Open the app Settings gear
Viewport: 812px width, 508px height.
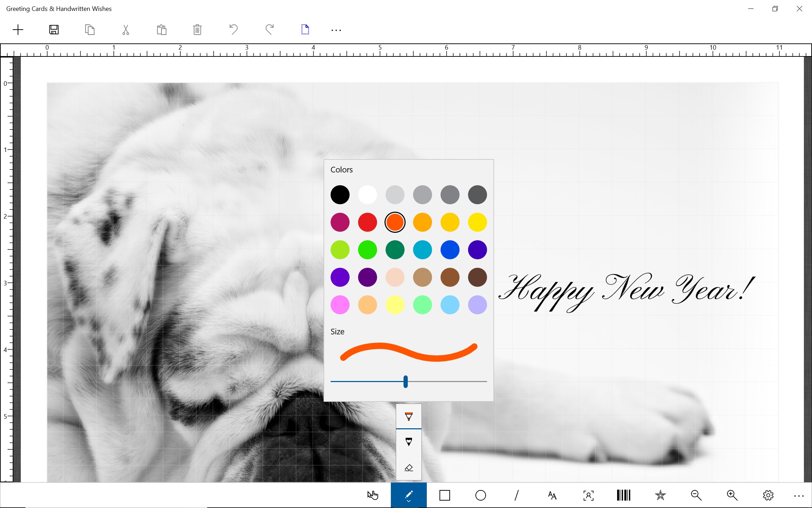767,495
